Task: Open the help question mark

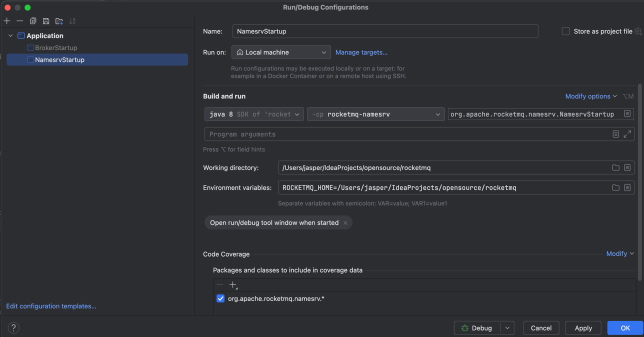Action: pos(13,328)
